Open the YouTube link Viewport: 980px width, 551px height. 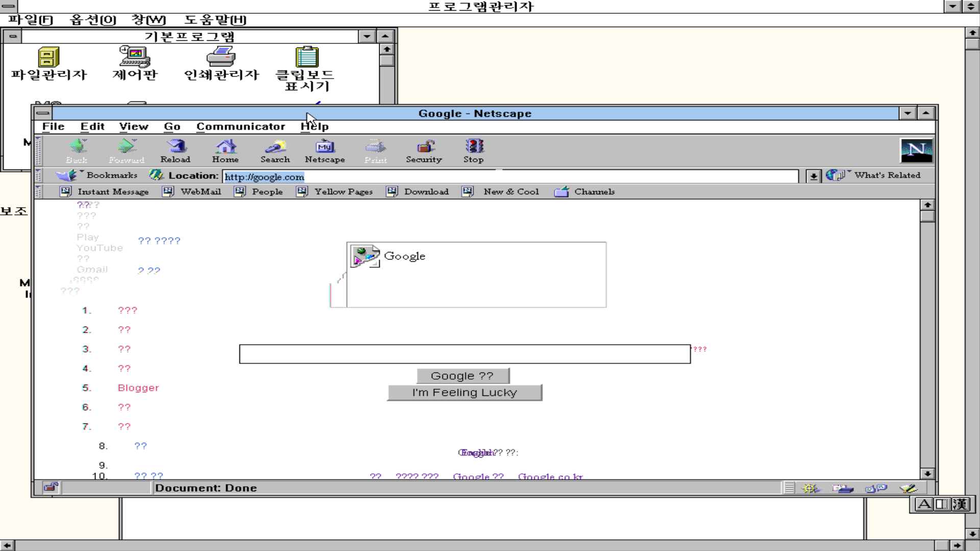[100, 248]
